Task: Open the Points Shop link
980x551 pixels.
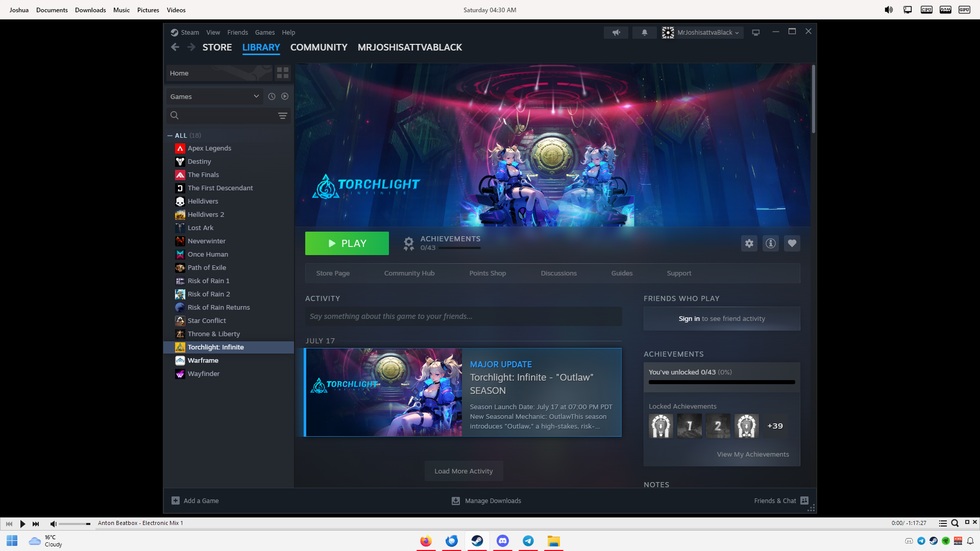Action: click(x=487, y=273)
